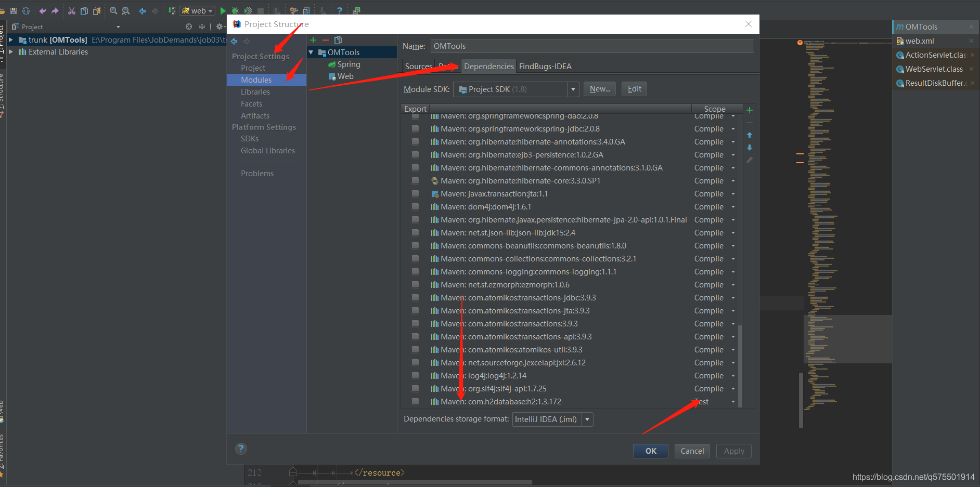Run the web configuration with green play
The width and height of the screenshot is (980, 487).
223,10
